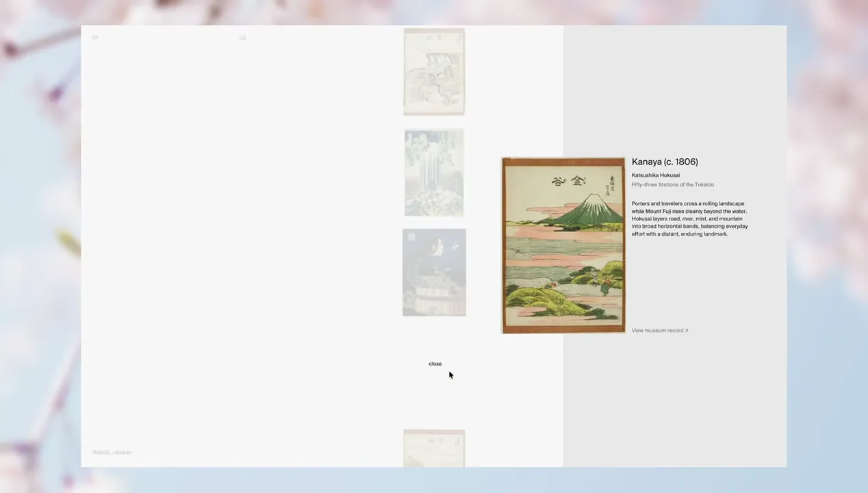
Task: Open the View museum record link
Action: (x=660, y=331)
